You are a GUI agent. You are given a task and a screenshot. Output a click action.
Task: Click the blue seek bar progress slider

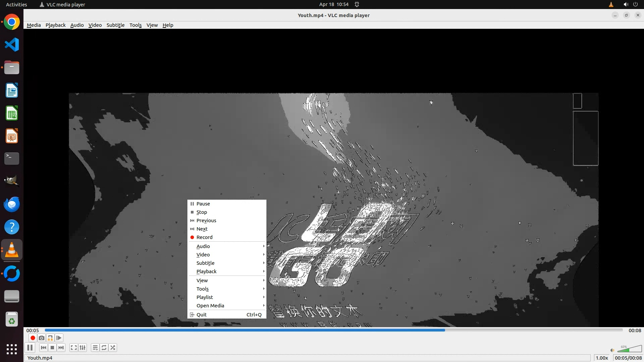click(334, 330)
